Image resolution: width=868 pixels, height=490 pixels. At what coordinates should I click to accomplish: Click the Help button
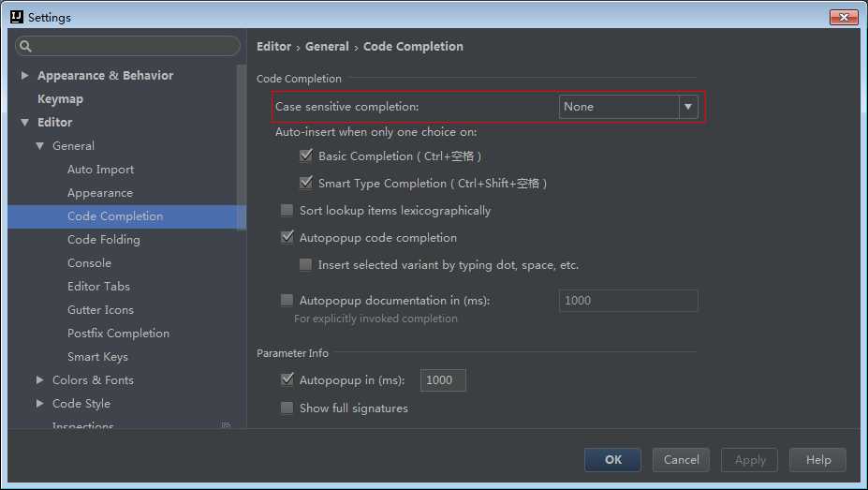(x=817, y=459)
